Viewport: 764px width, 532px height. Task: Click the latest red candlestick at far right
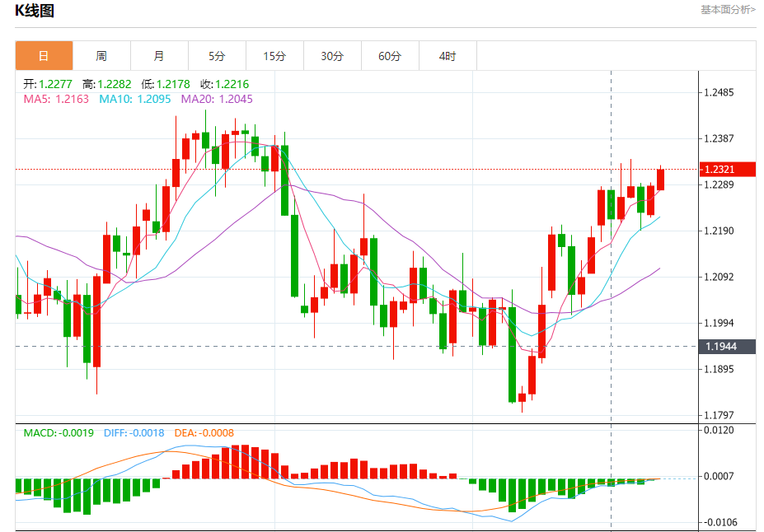(x=661, y=180)
